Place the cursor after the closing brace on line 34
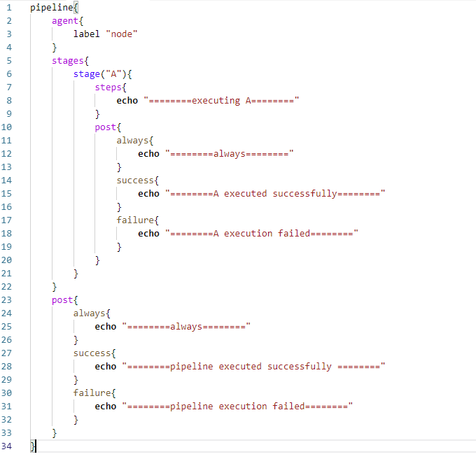This screenshot has width=476, height=459. (36, 446)
